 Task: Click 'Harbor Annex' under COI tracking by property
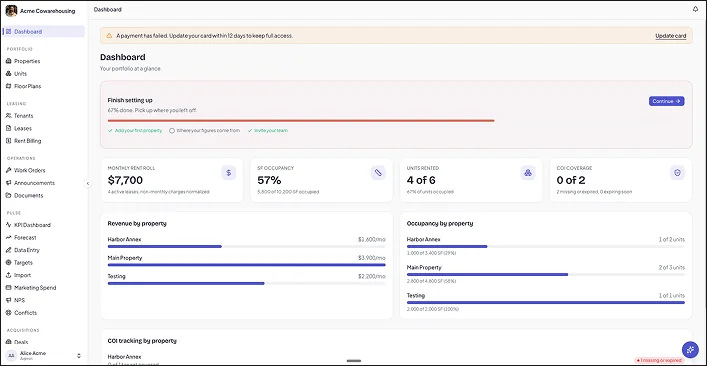124,357
